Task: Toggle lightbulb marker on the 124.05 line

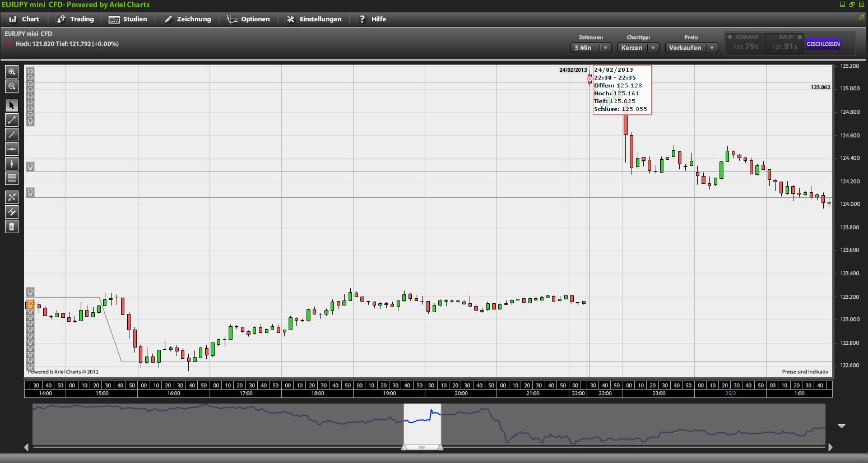Action: point(30,192)
